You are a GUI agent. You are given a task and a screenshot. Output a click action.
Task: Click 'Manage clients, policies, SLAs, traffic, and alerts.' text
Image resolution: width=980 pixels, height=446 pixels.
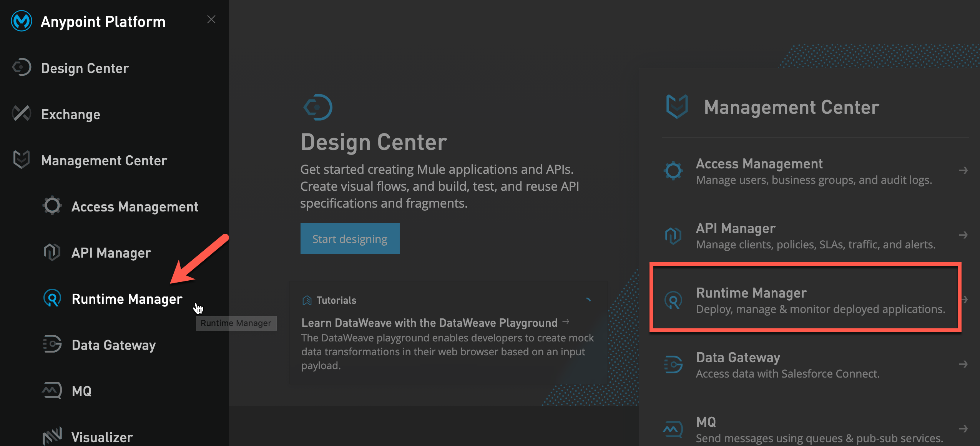pyautogui.click(x=816, y=245)
